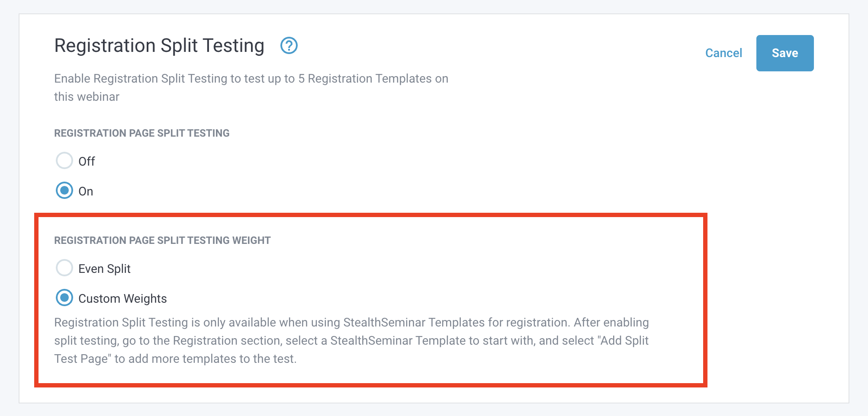The width and height of the screenshot is (868, 416).
Task: Click the Cancel link
Action: coord(723,53)
